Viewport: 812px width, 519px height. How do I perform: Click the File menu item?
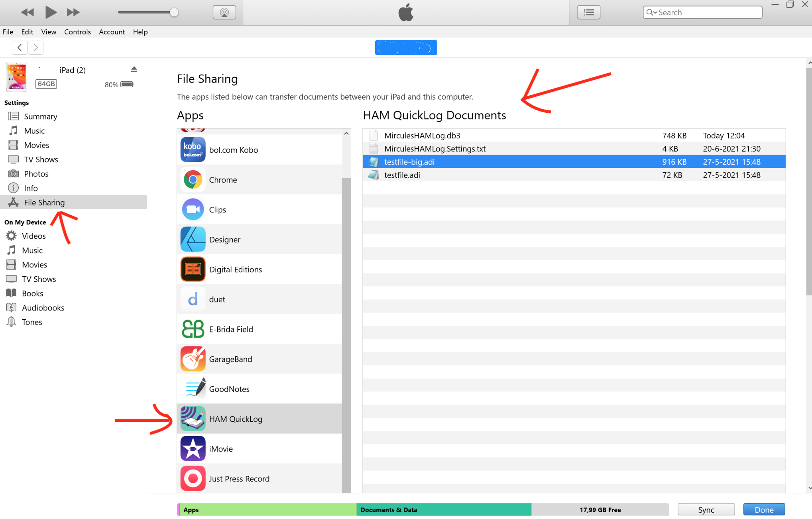pyautogui.click(x=8, y=31)
